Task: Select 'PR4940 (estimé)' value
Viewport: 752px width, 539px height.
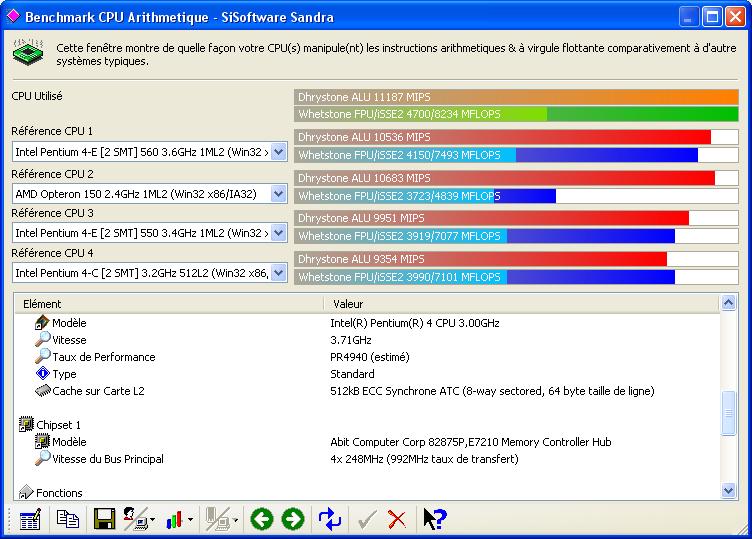Action: 370,357
